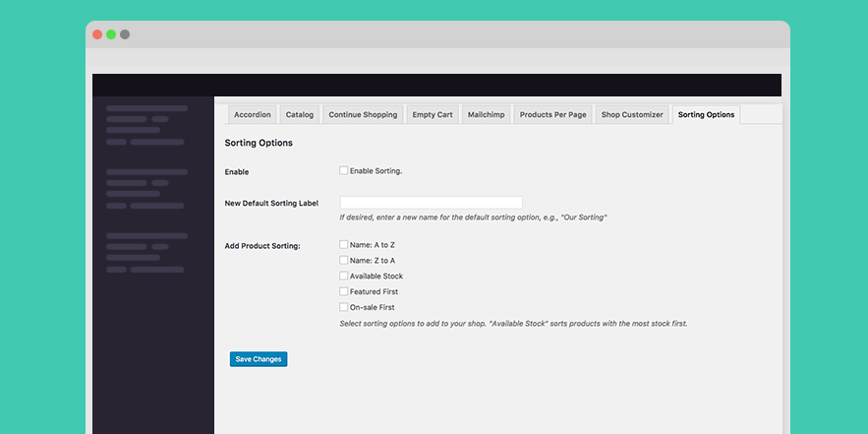Image resolution: width=868 pixels, height=434 pixels.
Task: Click the red window close dot
Action: (x=97, y=34)
